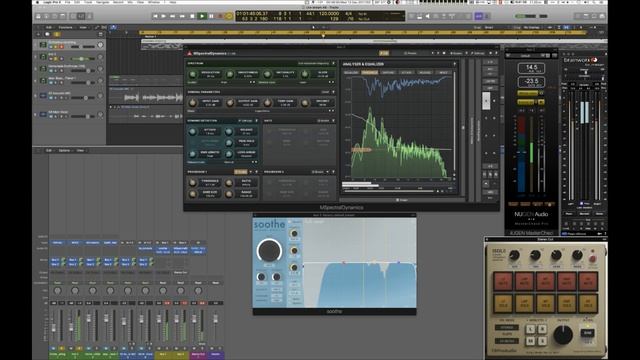Collapse the Analyzer & Equalizer panel arrow
The height and width of the screenshot is (360, 640).
pos(454,64)
